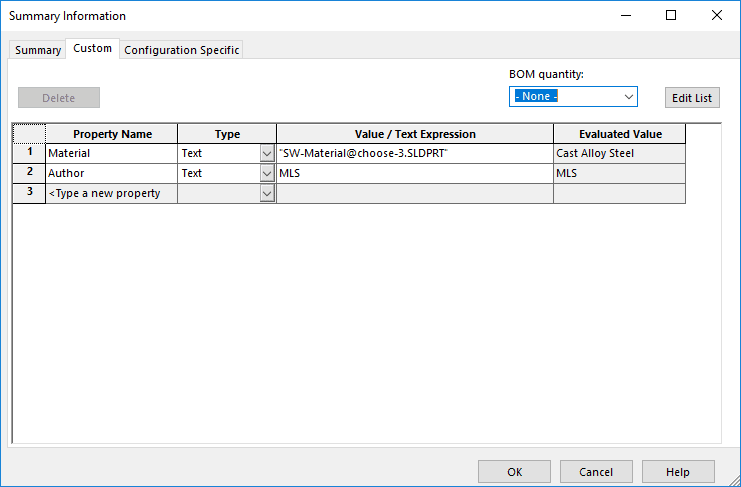The image size is (741, 487).
Task: Expand Type dropdown in row 3
Action: pos(267,193)
